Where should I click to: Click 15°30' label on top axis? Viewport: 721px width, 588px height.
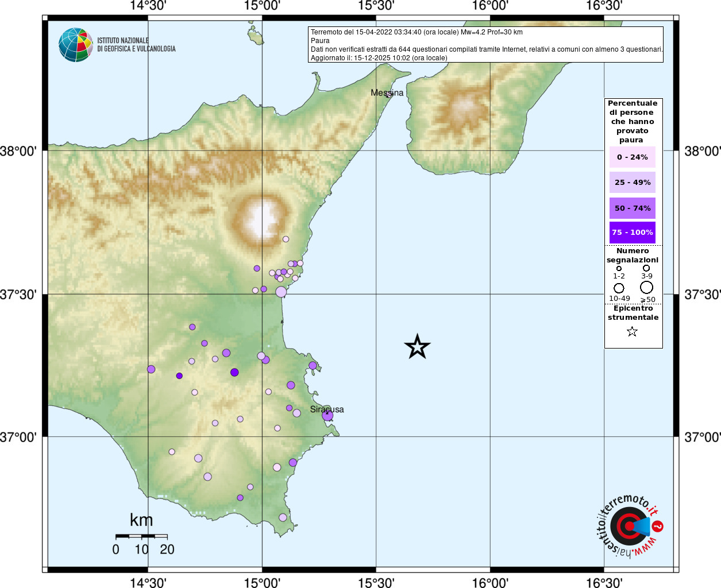[x=376, y=6]
